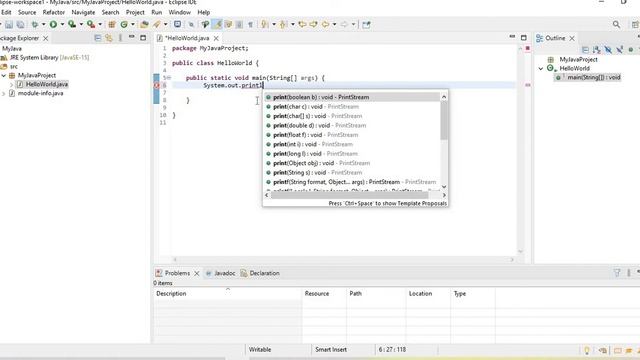Switch to the Javadoc tab

[x=220, y=273]
